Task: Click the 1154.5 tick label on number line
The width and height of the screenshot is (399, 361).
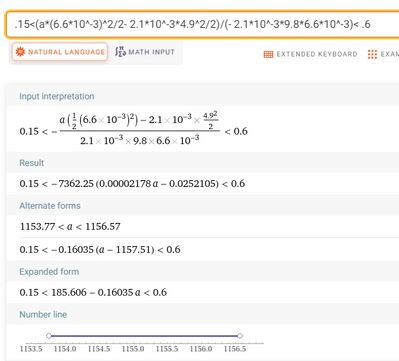Action: (x=99, y=349)
